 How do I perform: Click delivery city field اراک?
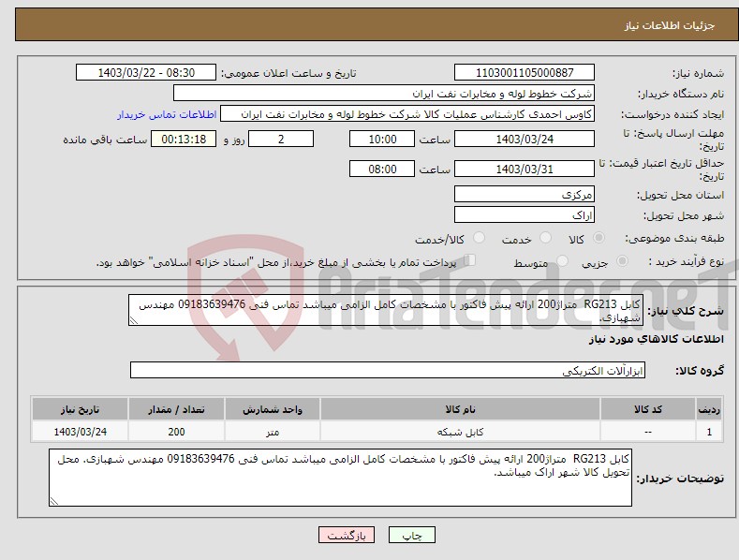pyautogui.click(x=525, y=215)
